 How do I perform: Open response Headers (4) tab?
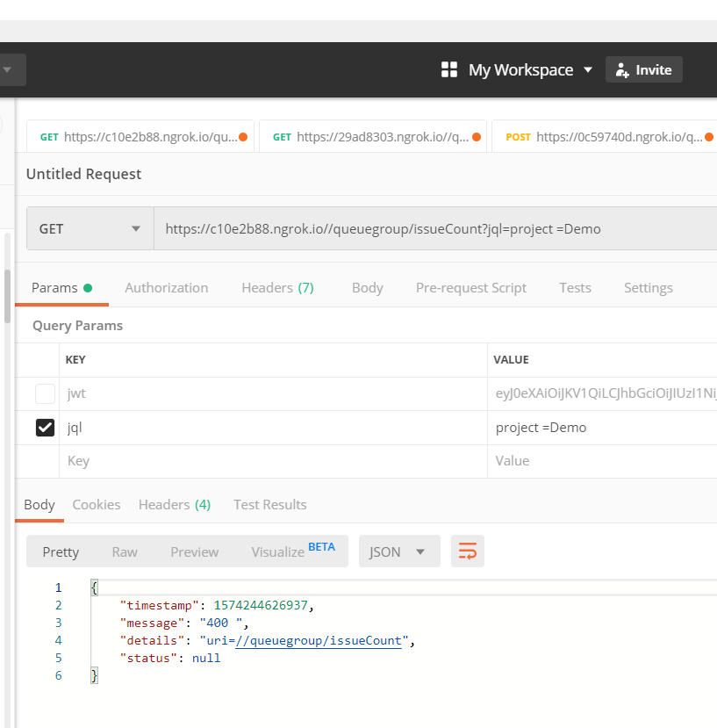point(175,505)
